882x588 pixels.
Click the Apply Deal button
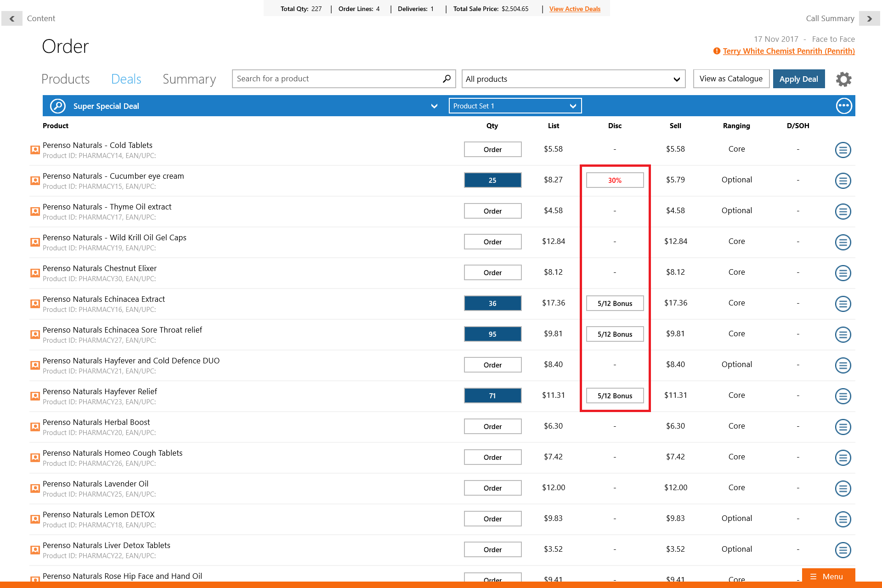click(798, 79)
